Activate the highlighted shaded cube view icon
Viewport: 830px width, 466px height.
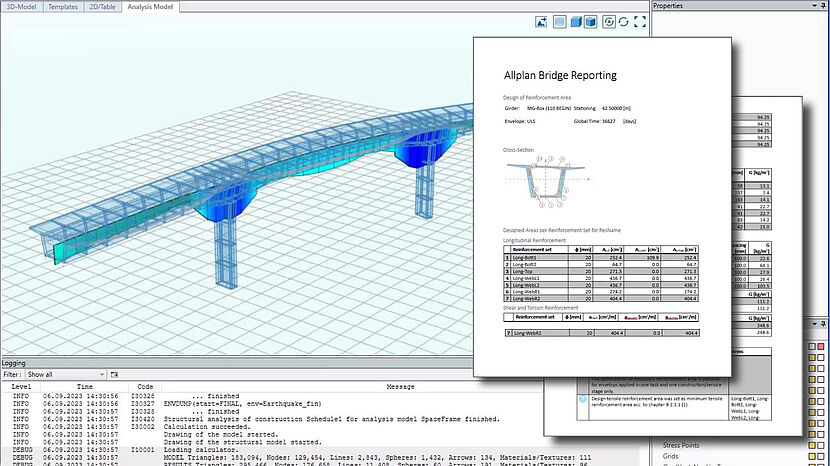pyautogui.click(x=590, y=22)
